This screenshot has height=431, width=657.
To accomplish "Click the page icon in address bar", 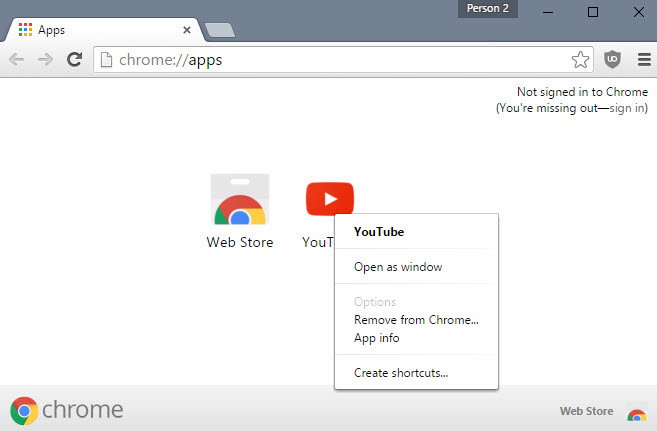I will pos(106,59).
